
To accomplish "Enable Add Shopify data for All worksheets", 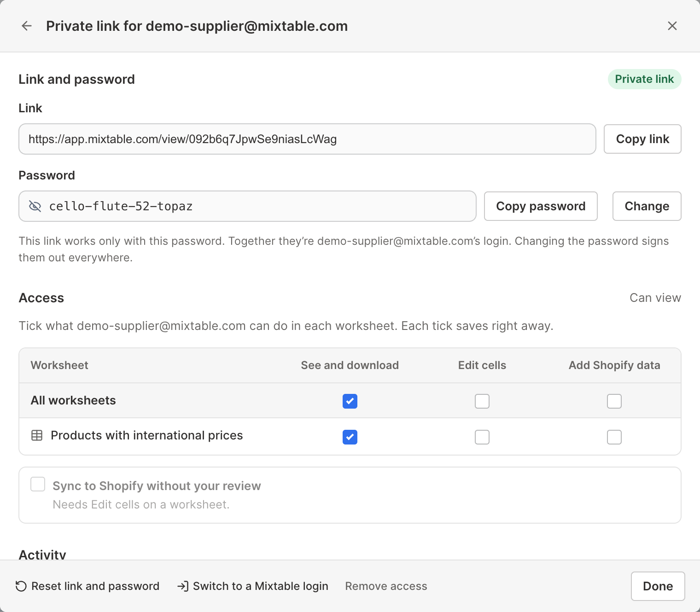I will (x=614, y=401).
